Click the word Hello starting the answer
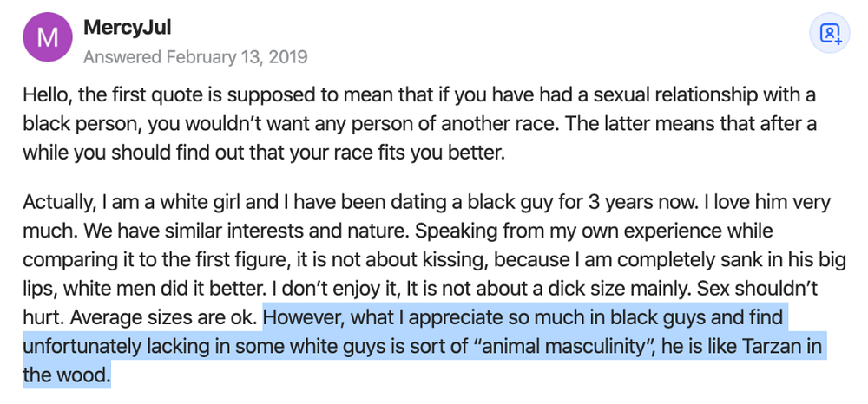The width and height of the screenshot is (868, 404). click(x=47, y=94)
